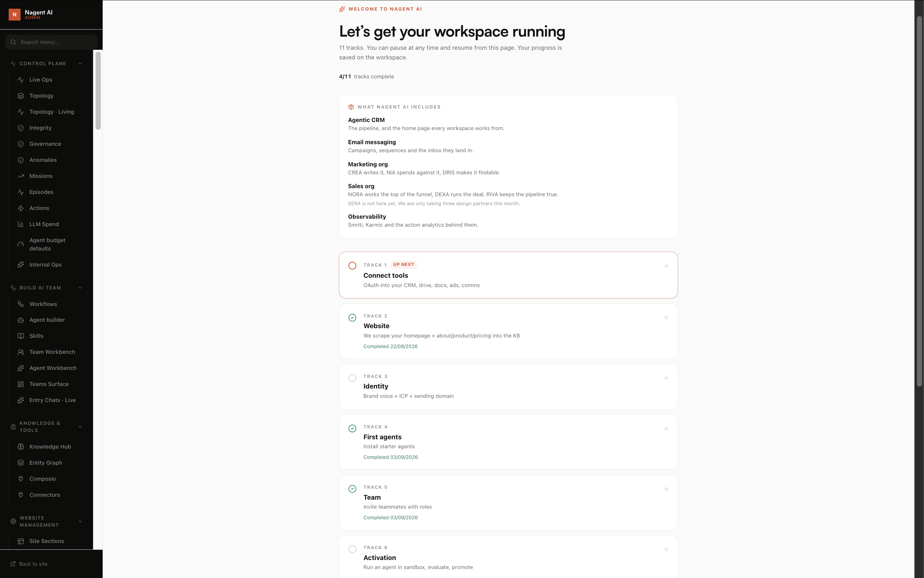Screen dimensions: 924x578
Task: Open Connect tools track via its arrow
Action: coord(665,266)
